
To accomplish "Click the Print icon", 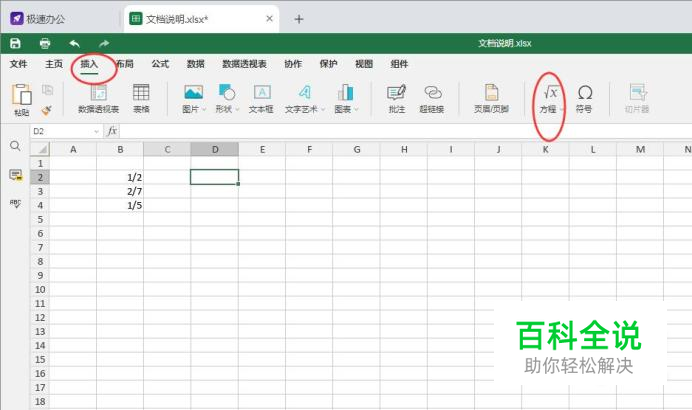I will click(45, 43).
